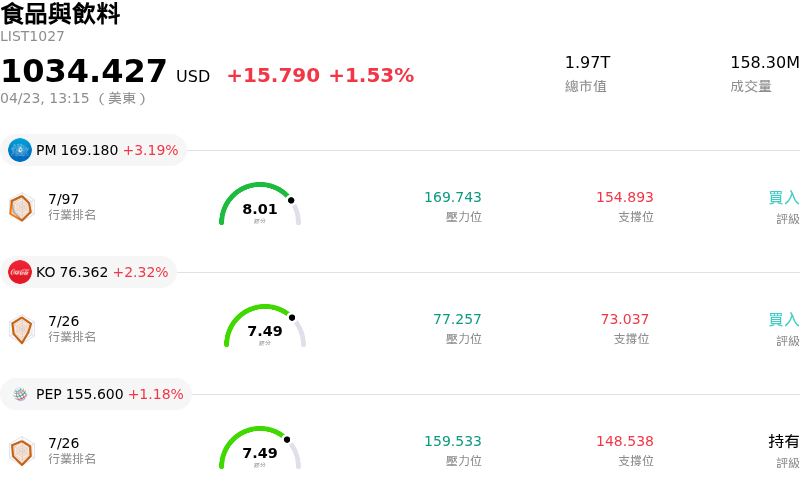This screenshot has width=800, height=488.
Task: Click PM support level 154.893
Action: 624,197
